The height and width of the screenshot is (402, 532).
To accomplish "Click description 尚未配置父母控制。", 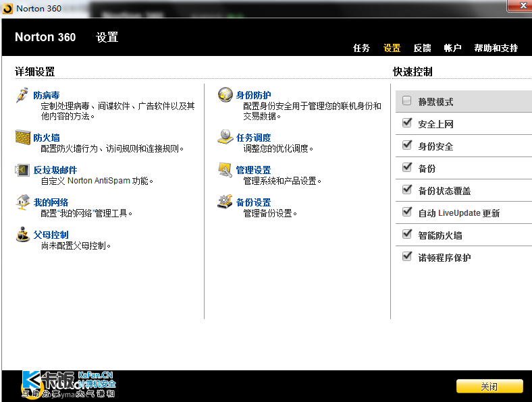I will (x=76, y=246).
